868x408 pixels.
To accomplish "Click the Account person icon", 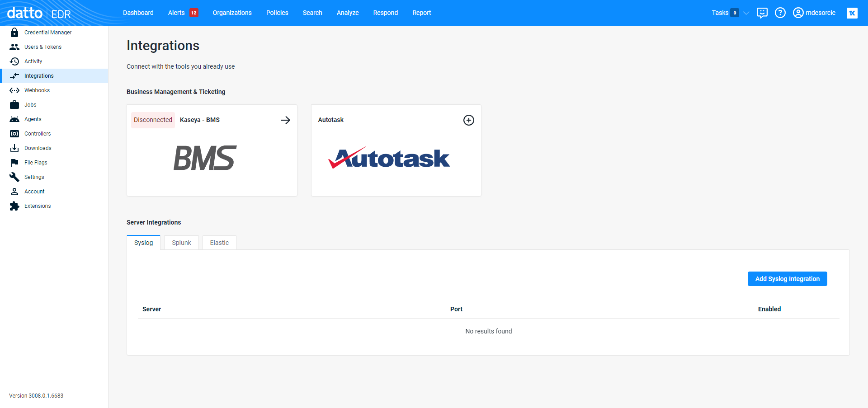I will [14, 192].
